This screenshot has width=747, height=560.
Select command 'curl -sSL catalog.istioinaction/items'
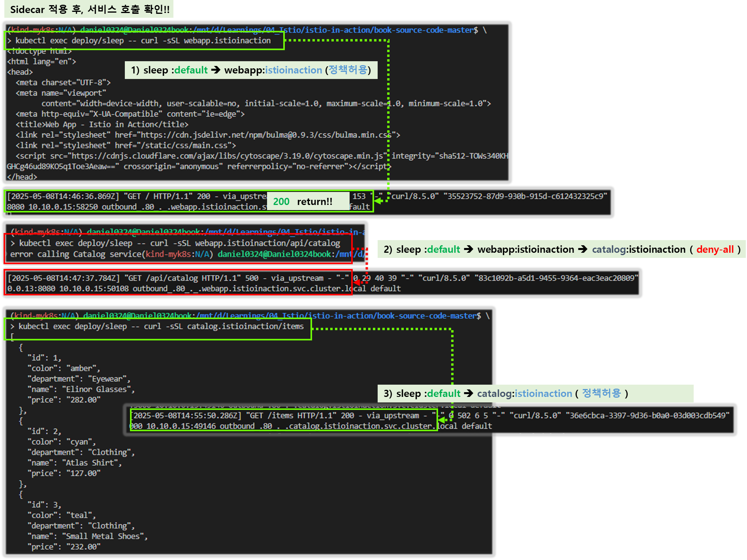pyautogui.click(x=224, y=326)
